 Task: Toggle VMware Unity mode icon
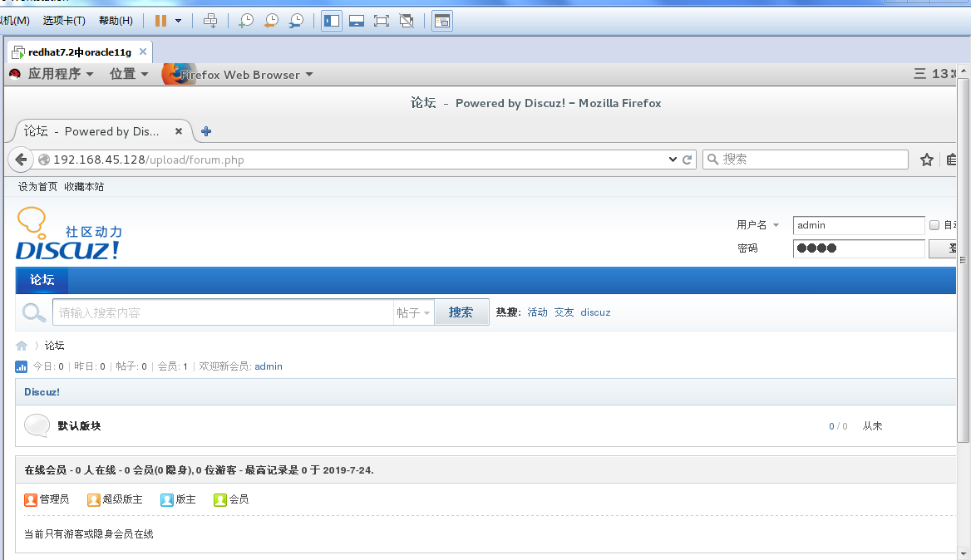point(407,21)
